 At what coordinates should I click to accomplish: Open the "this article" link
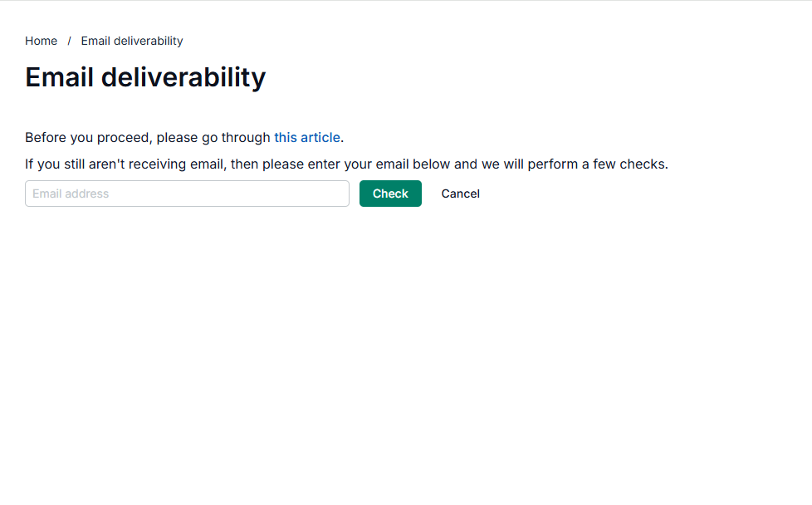pos(307,137)
